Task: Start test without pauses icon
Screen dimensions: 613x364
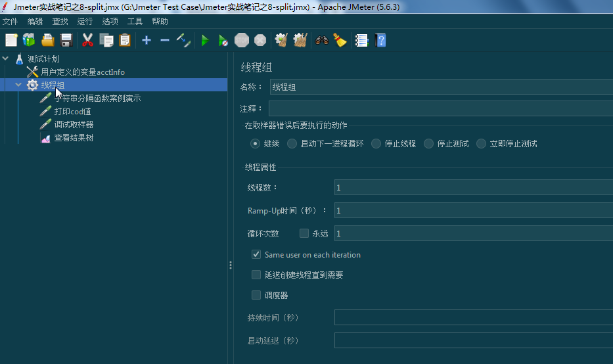Action: (x=223, y=40)
